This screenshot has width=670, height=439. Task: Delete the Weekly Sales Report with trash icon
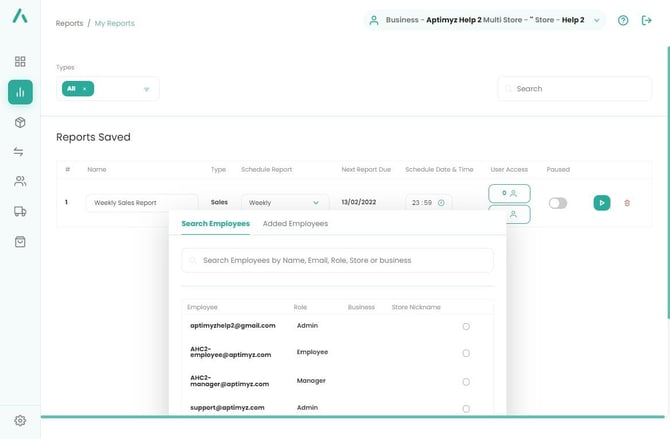coord(627,203)
